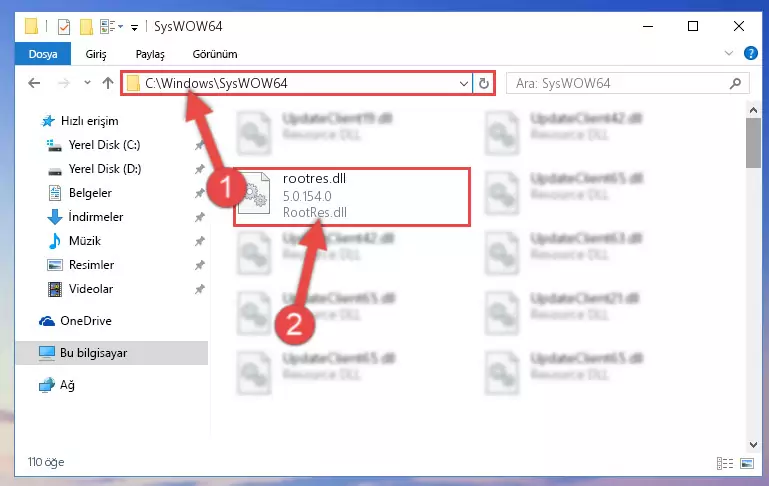Screen dimensions: 769x486
Task: Select OneDrive in navigation pane
Action: tap(85, 321)
